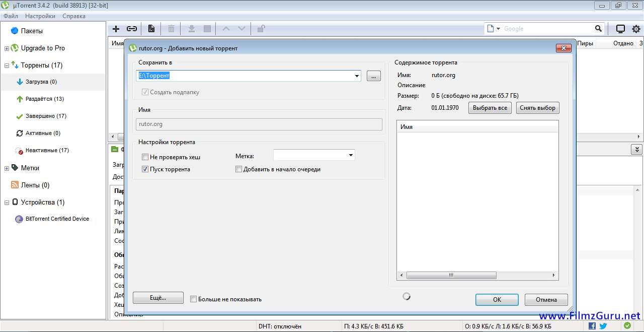The width and height of the screenshot is (644, 332).
Task: Click the Add Torrent plus icon
Action: 116,29
